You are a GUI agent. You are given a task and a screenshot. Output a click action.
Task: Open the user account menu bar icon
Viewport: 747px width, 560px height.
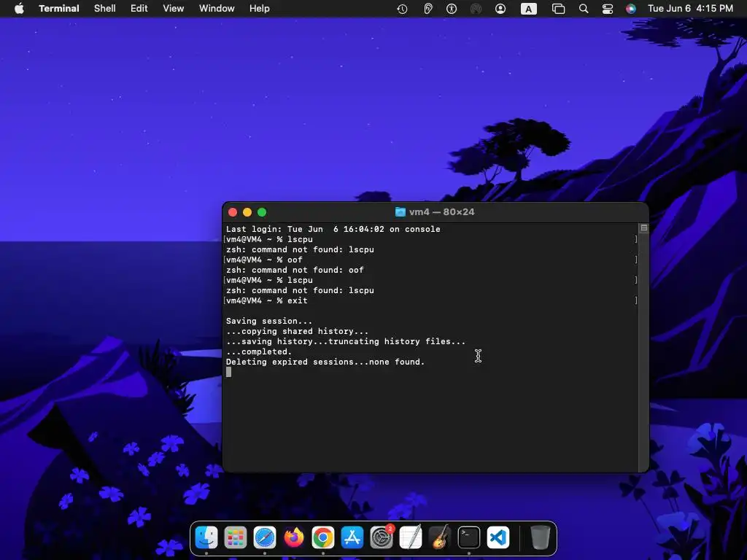(500, 9)
